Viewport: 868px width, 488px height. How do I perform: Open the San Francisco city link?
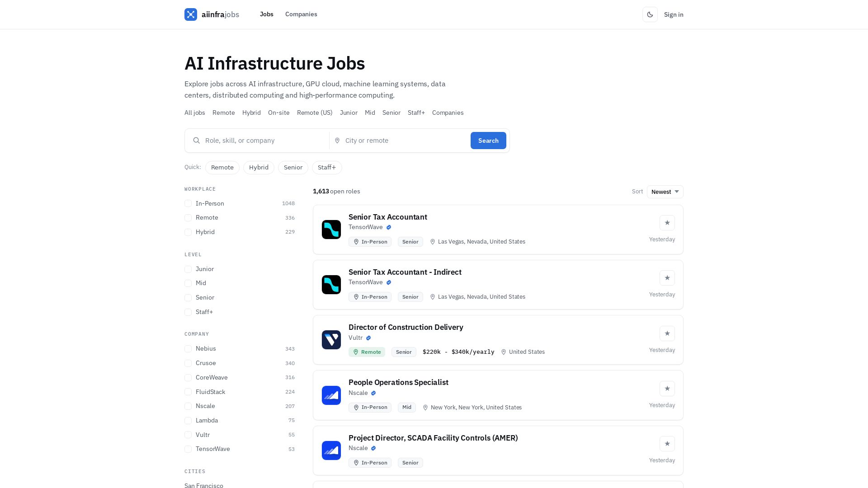(x=204, y=485)
